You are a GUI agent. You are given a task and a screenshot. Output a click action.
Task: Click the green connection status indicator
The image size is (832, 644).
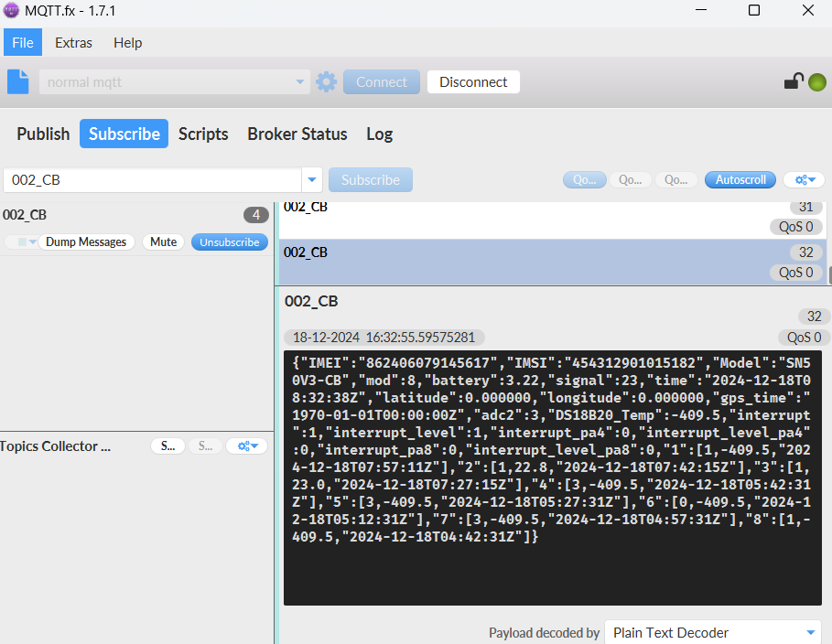[x=817, y=82]
